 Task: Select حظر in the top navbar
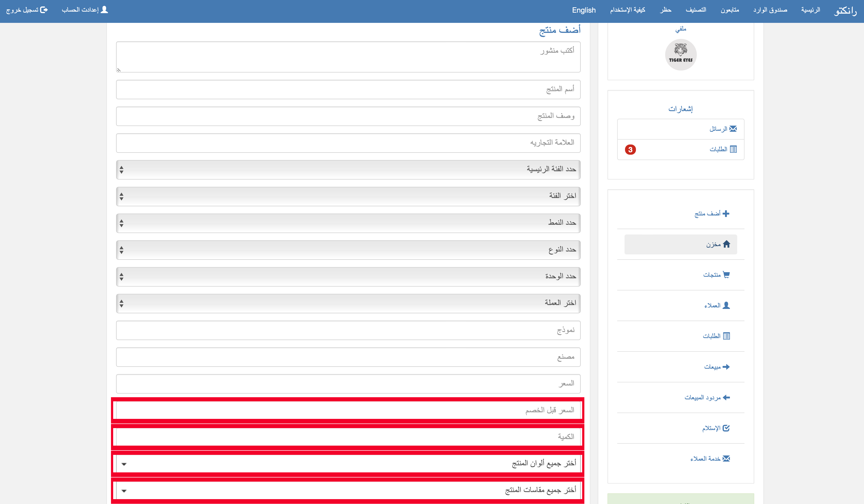(x=665, y=10)
